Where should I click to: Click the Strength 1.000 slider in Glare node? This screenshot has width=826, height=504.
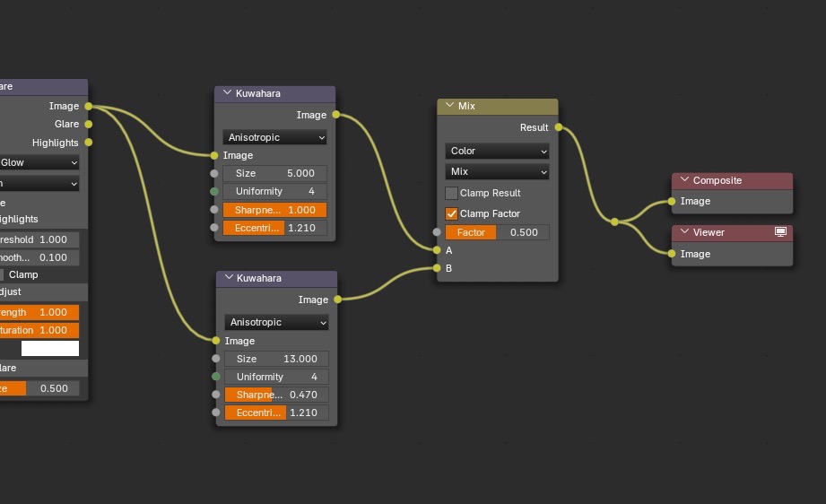point(39,312)
